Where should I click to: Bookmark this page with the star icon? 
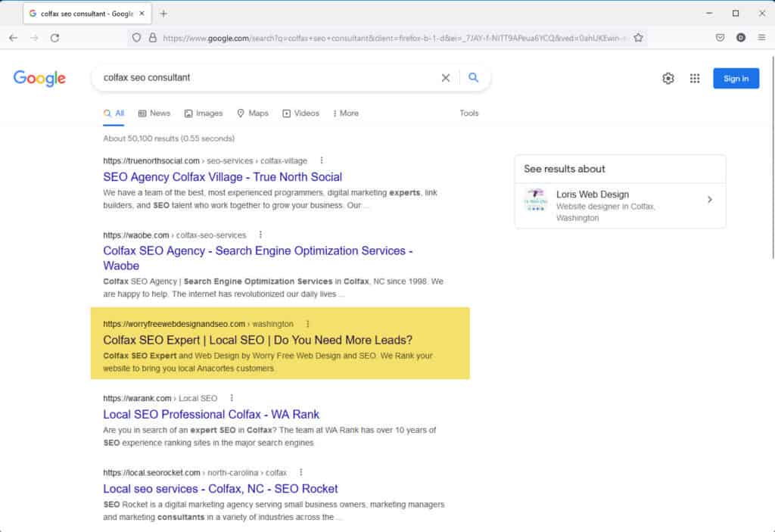(x=638, y=38)
